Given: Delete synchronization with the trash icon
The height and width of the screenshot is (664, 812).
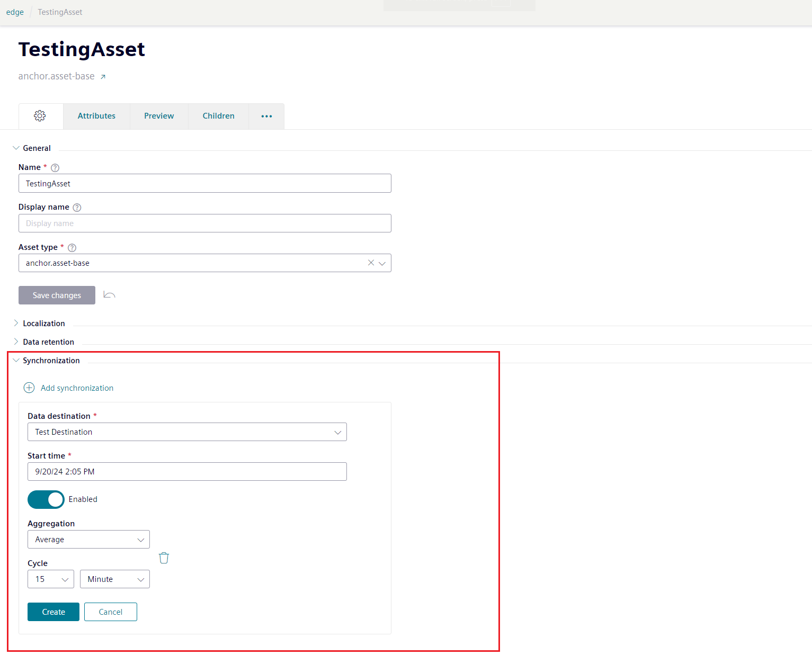Looking at the screenshot, I should (x=164, y=558).
